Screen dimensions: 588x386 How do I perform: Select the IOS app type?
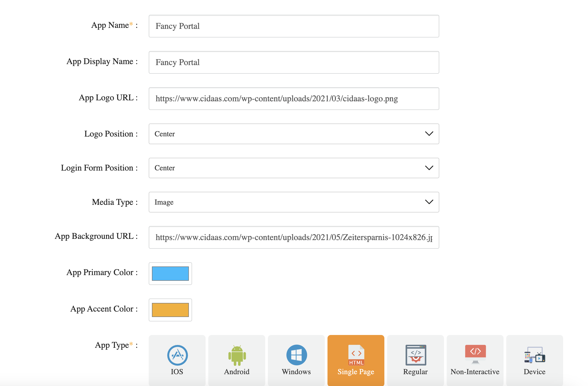coord(177,360)
